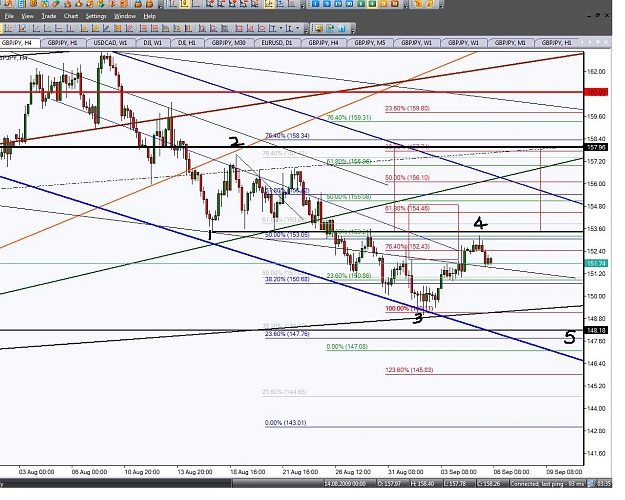Viewport: 625px width, 500px height.
Task: Select the M30 timeframe button
Action: click(349, 4)
